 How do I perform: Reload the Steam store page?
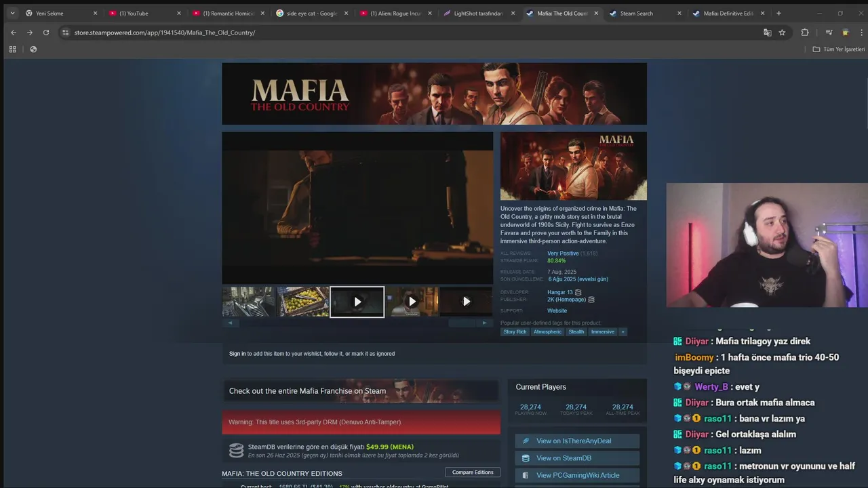tap(46, 33)
